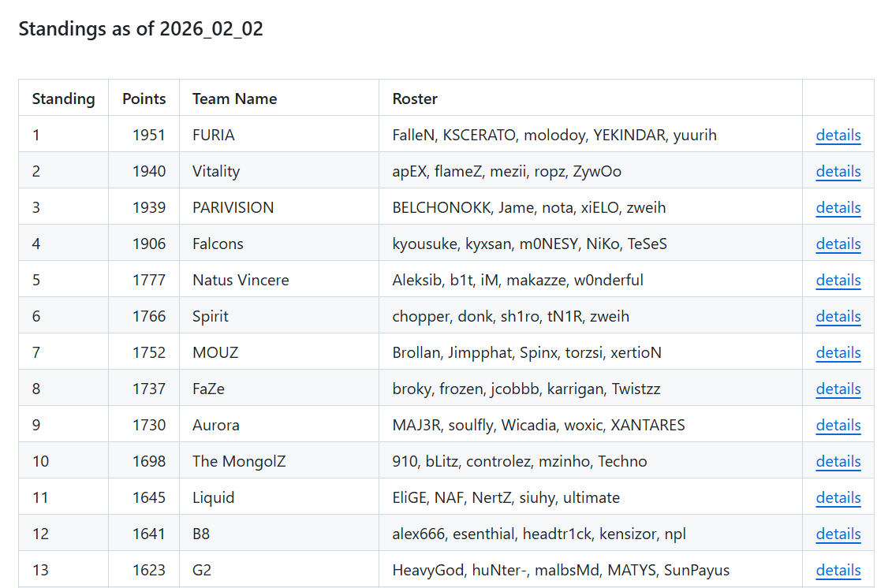Click roster starting with HeavyGod, huNter-
This screenshot has height=588, width=877.
click(x=561, y=571)
